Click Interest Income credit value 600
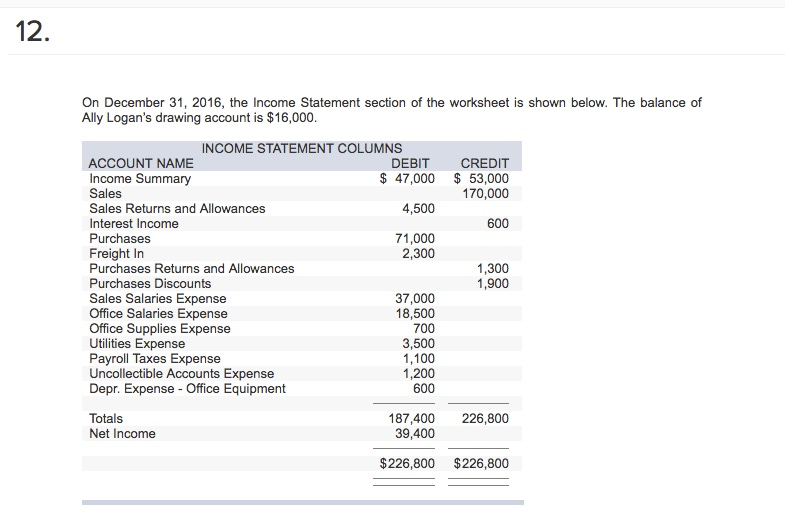785x520 pixels. [x=498, y=224]
